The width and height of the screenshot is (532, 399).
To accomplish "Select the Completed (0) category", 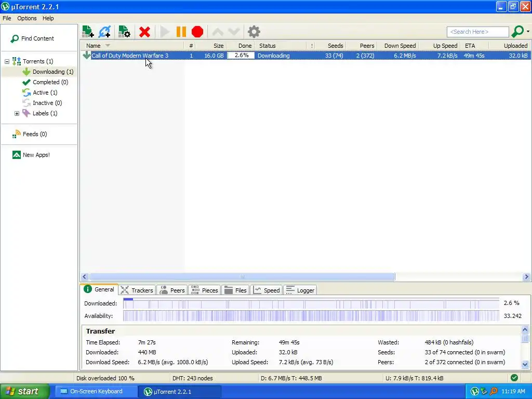I will (46, 82).
